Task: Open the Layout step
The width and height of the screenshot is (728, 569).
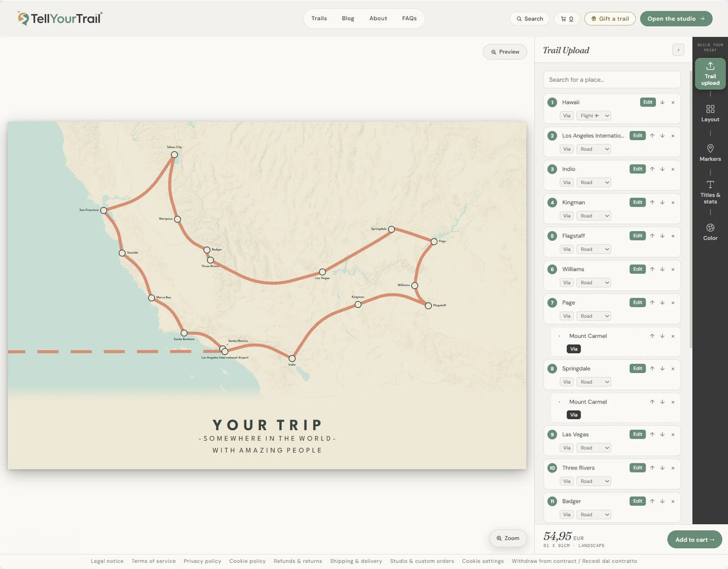Action: (x=710, y=113)
